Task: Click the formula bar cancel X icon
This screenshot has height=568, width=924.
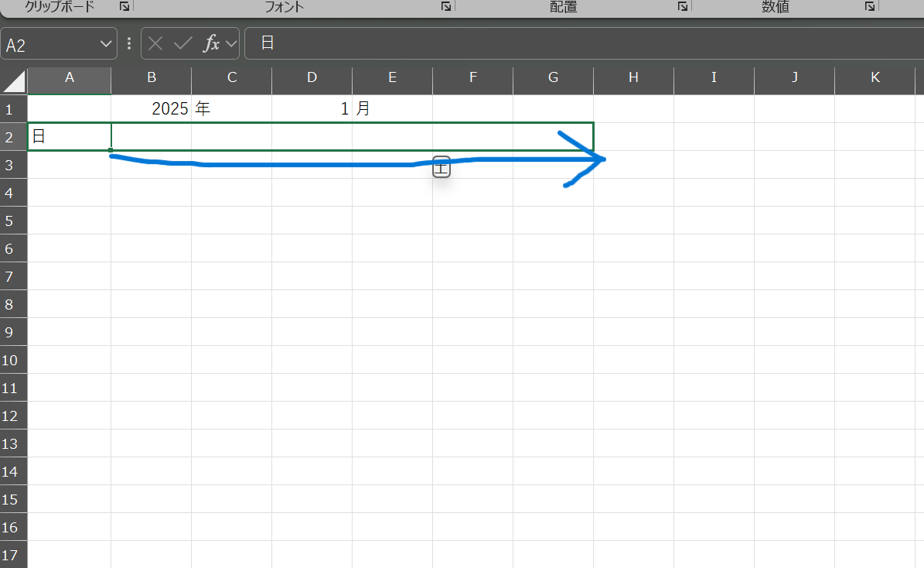Action: [155, 44]
